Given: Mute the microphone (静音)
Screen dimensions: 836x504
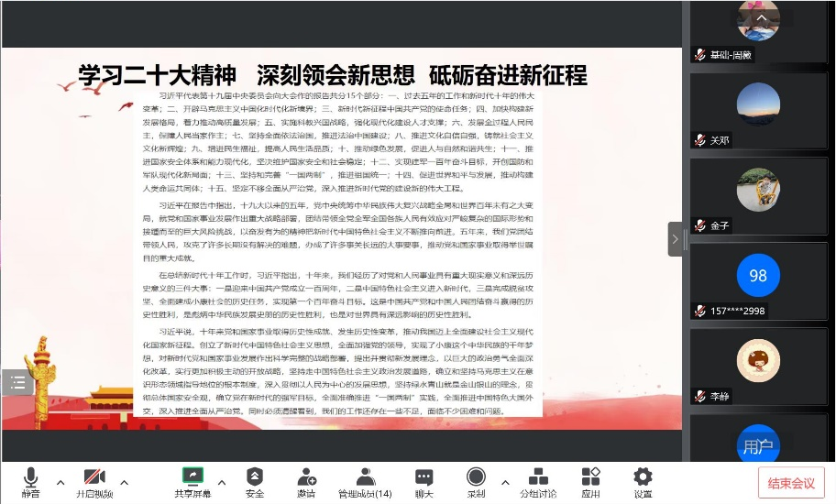Looking at the screenshot, I should (31, 480).
